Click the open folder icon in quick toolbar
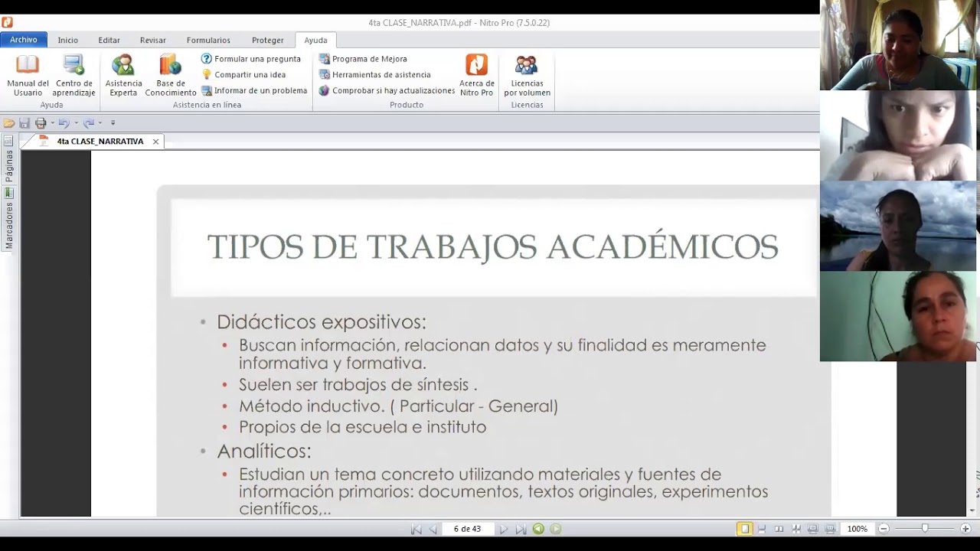The height and width of the screenshot is (551, 980). [9, 122]
